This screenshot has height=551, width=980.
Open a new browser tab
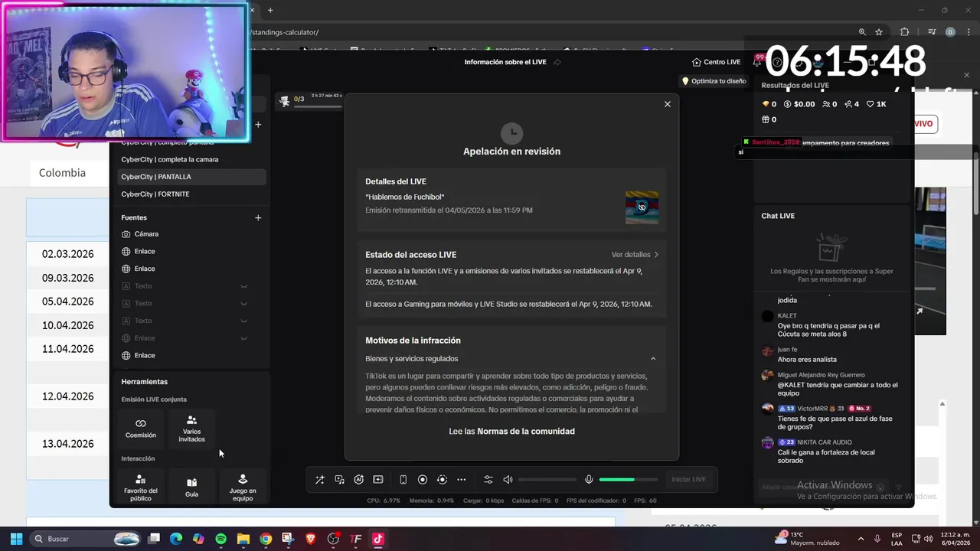(270, 10)
